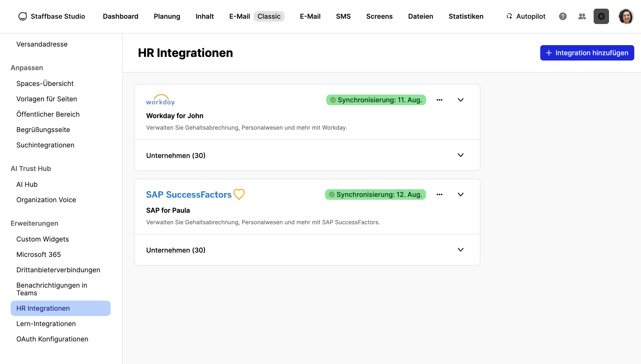Click the Workday logo
This screenshot has height=364, width=641.
pyautogui.click(x=160, y=100)
